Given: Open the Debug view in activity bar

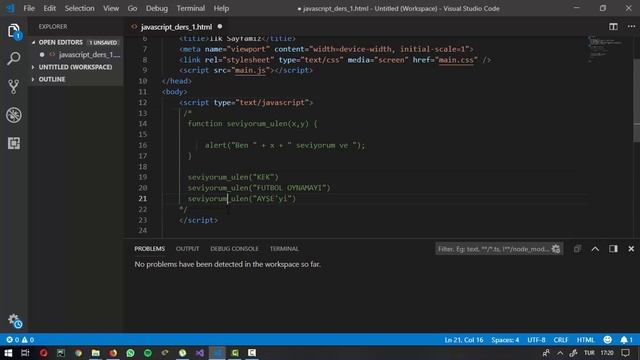Looking at the screenshot, I should (13, 115).
